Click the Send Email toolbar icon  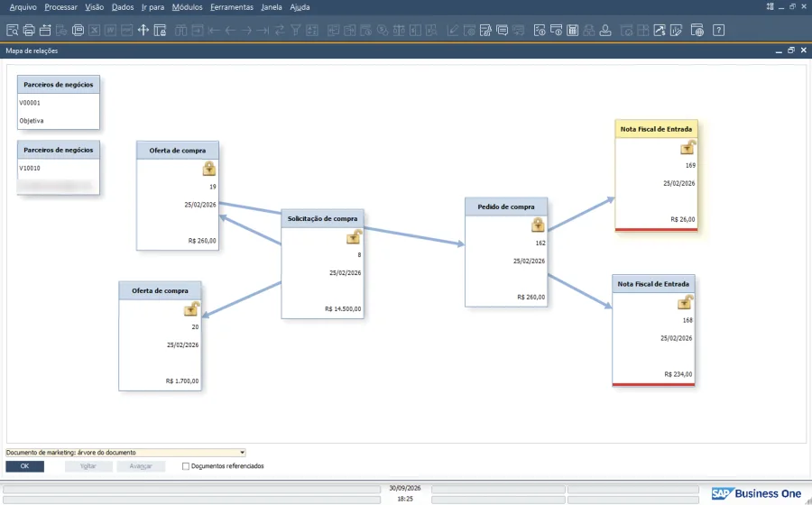45,31
